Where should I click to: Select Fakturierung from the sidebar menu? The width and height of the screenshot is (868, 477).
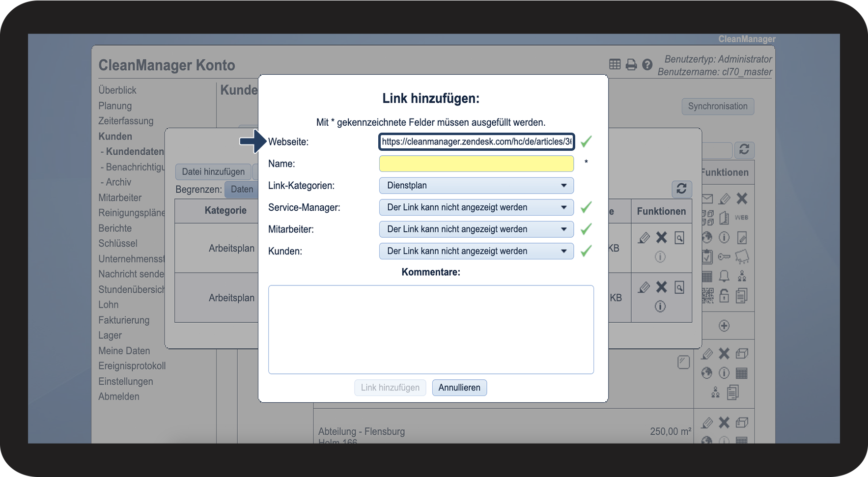pos(124,320)
